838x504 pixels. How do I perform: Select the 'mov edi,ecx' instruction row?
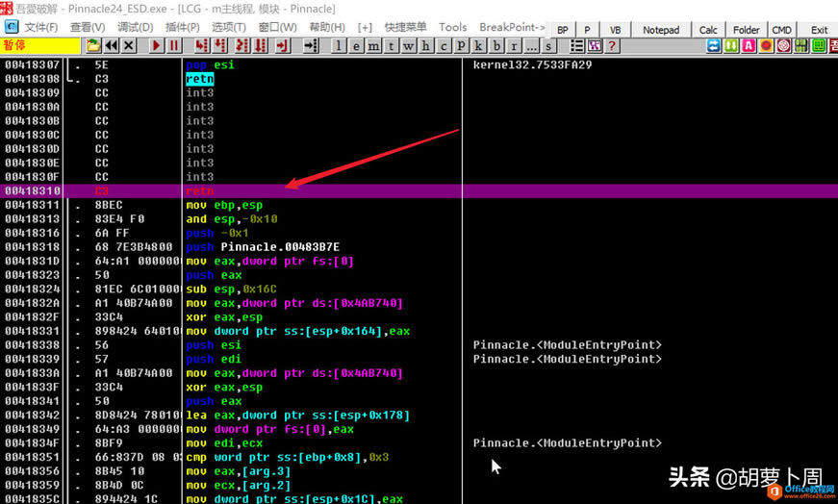pos(419,443)
